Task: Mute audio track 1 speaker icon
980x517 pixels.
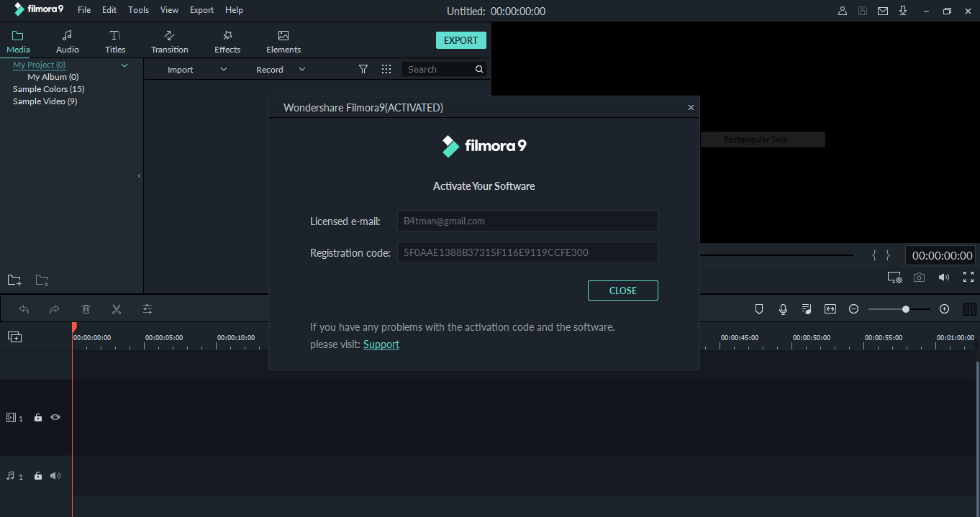Action: [x=55, y=476]
